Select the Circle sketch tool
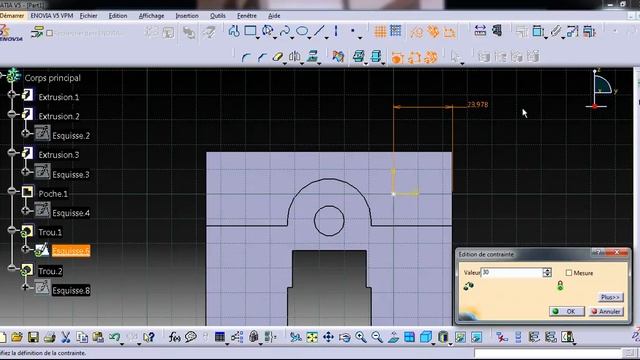The height and width of the screenshot is (360, 640). [267, 31]
